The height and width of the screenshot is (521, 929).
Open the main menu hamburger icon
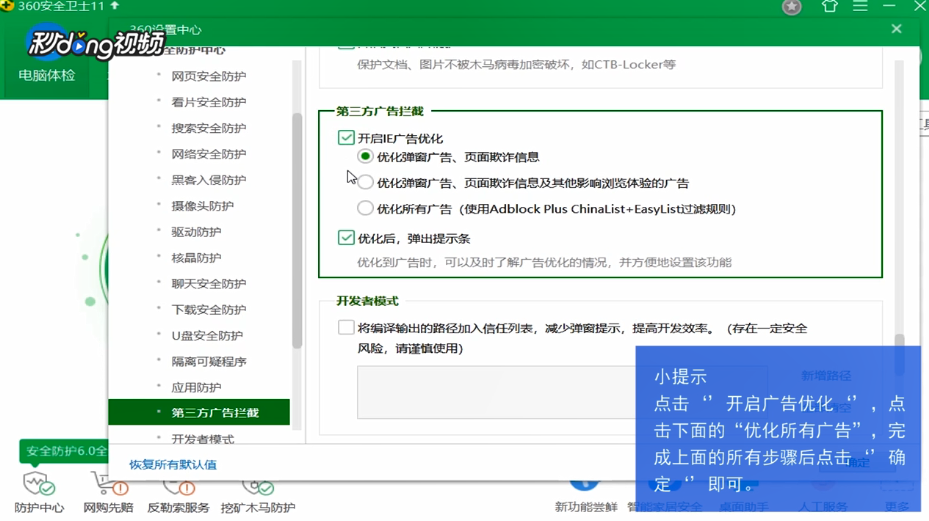(x=860, y=7)
